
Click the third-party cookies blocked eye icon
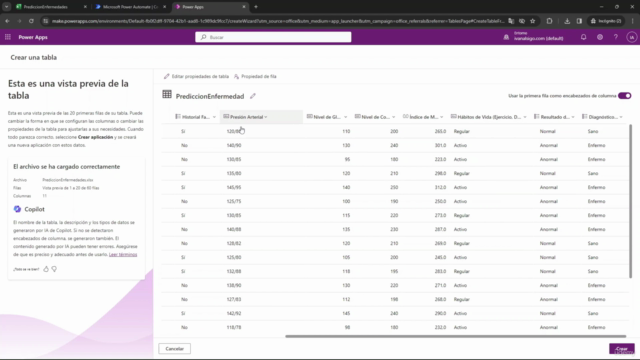tap(522, 21)
